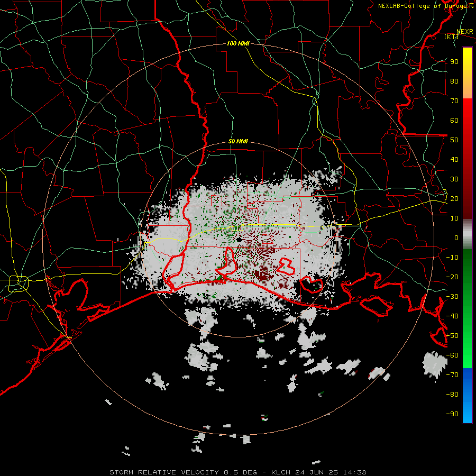476x476 pixels.
Task: Click the 0 value on the velocity scale
Action: pos(456,238)
